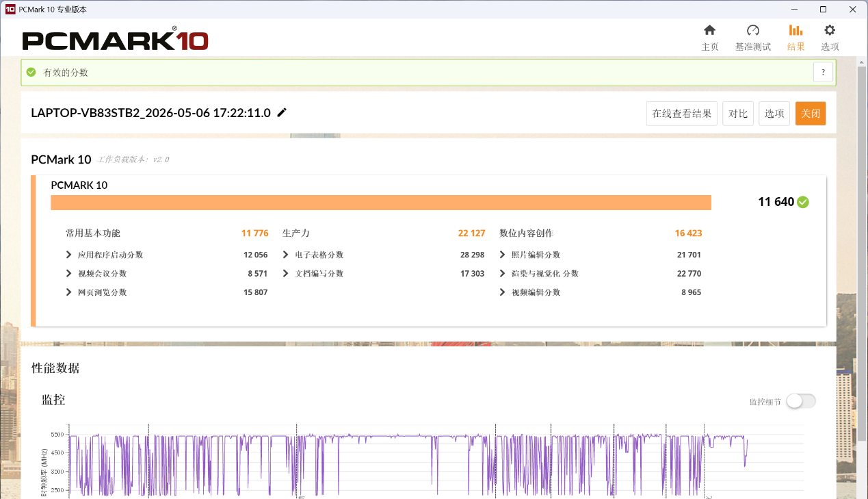Image resolution: width=868 pixels, height=499 pixels.
Task: Click the 监控 chart heading
Action: [53, 400]
